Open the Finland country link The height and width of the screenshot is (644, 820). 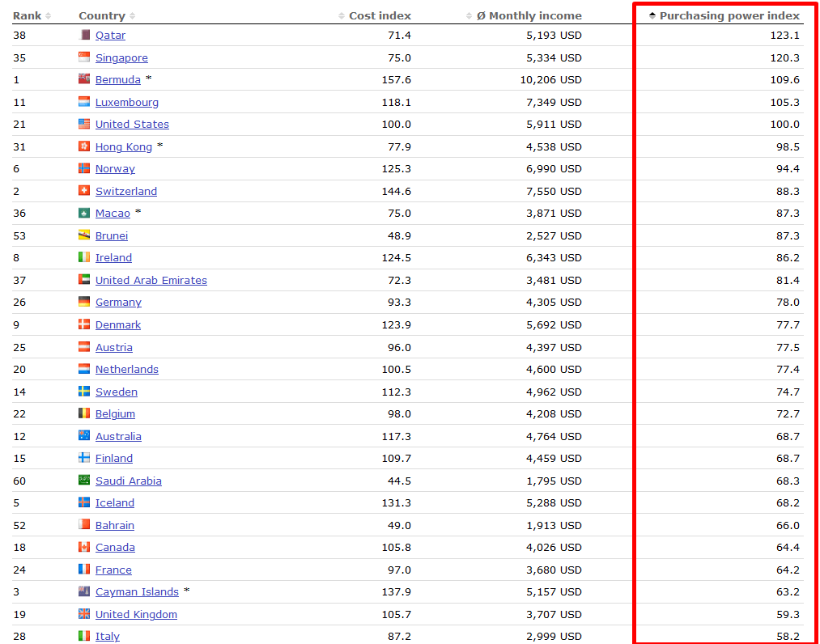pyautogui.click(x=113, y=458)
